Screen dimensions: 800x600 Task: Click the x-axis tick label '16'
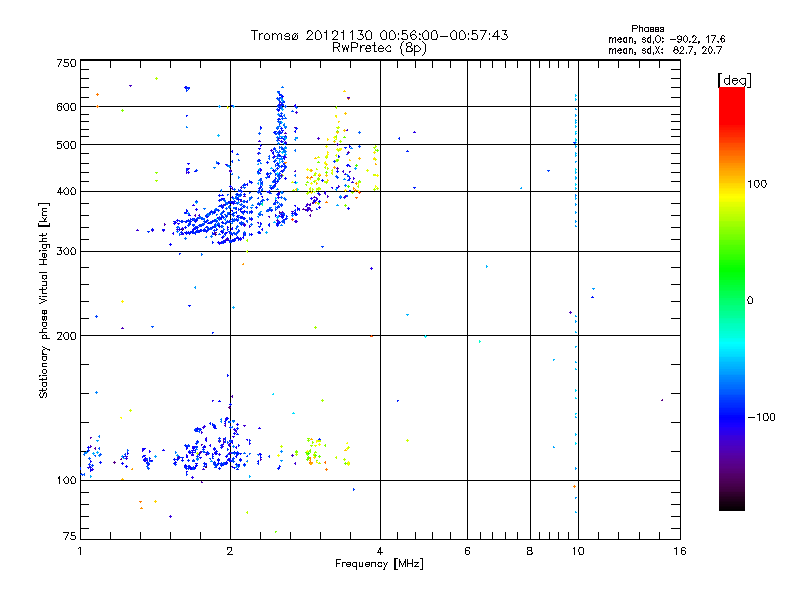coord(680,551)
